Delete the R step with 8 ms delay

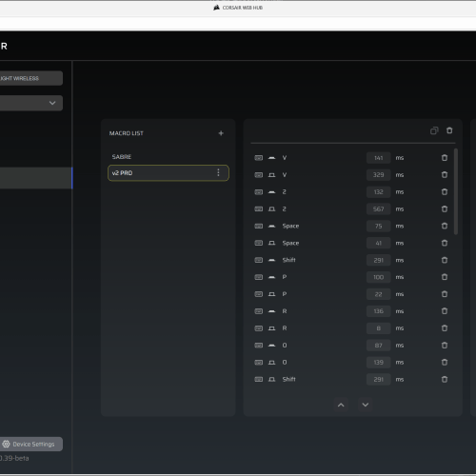point(445,328)
